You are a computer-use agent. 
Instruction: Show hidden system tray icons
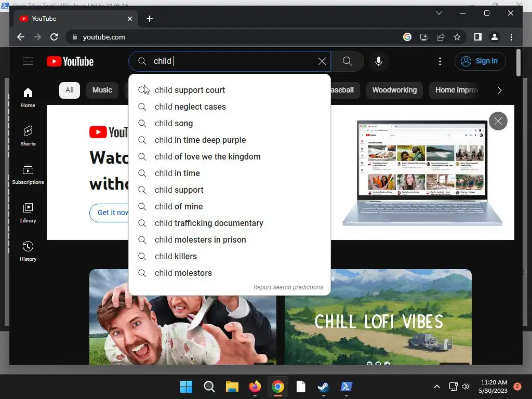(x=437, y=387)
